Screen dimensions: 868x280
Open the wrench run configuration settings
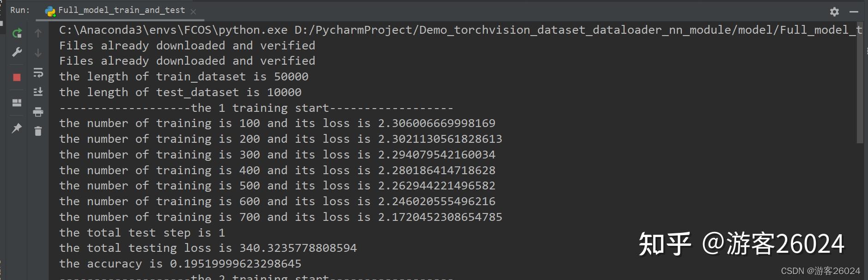click(17, 52)
